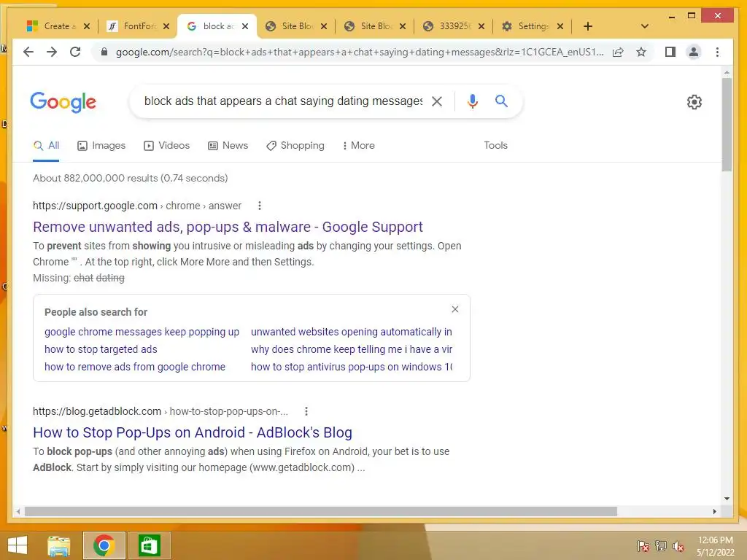This screenshot has width=747, height=560.
Task: Click the address bar URL
Action: (x=360, y=52)
